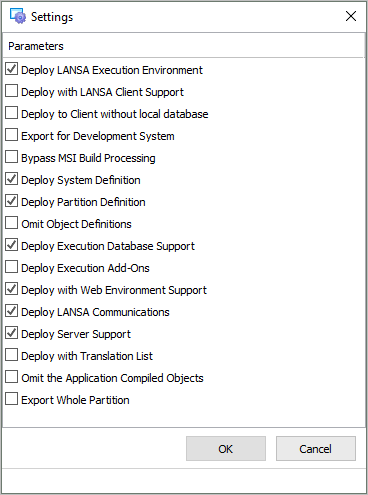Tick the Omit Object Definitions checkbox
The image size is (368, 495).
point(12,223)
